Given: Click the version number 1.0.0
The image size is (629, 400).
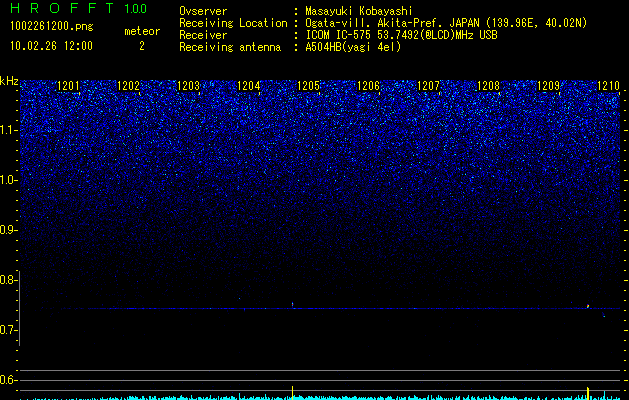Looking at the screenshot, I should click(x=136, y=8).
